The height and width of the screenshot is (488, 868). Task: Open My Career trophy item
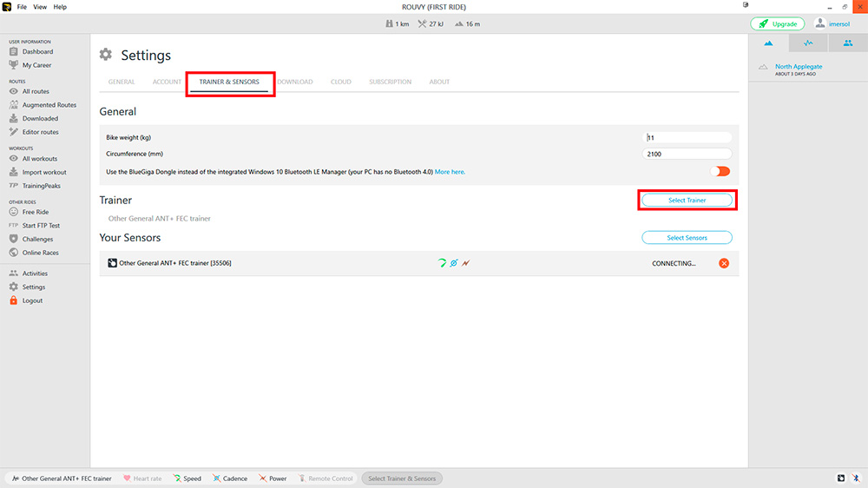pyautogui.click(x=30, y=65)
